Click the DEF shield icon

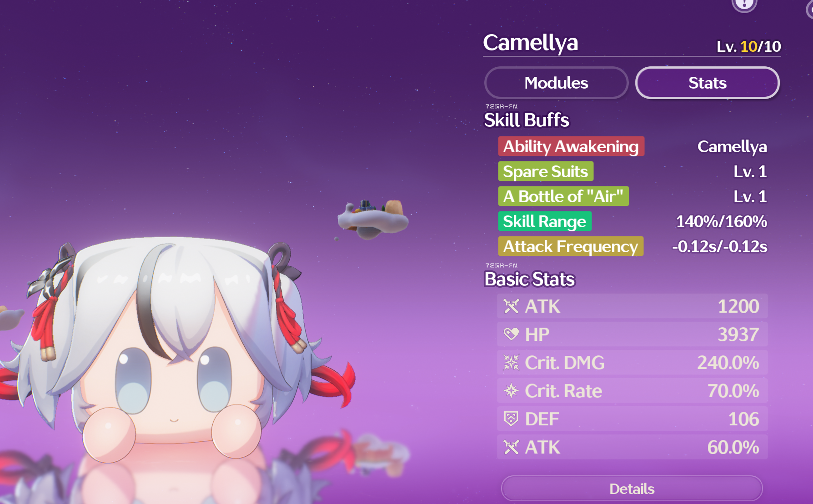click(511, 419)
